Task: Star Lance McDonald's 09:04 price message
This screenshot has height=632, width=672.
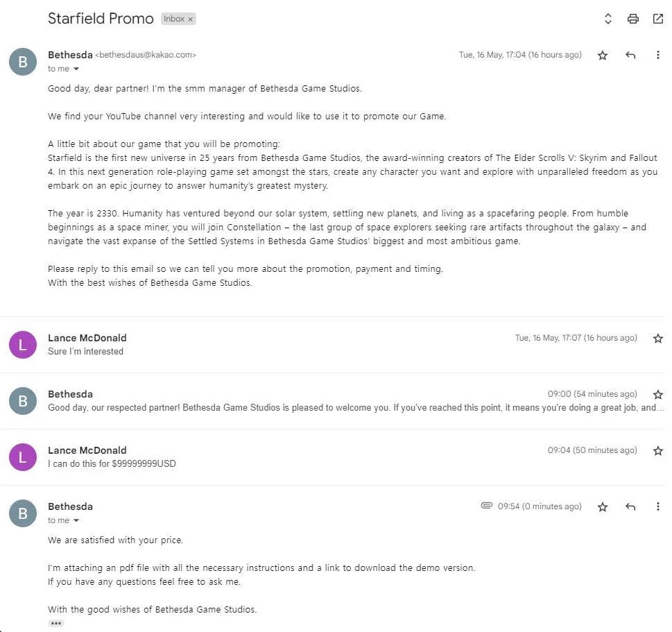Action: (x=657, y=451)
